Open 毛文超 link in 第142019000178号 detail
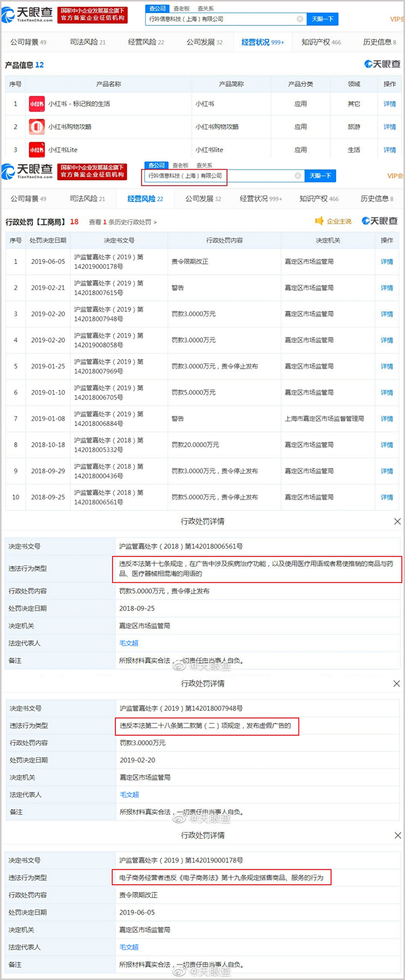405x980 pixels. point(129,947)
